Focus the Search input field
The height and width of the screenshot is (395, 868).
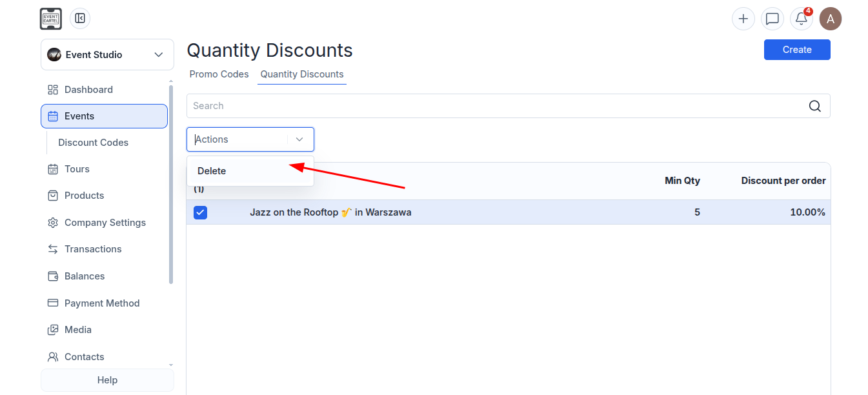(496, 106)
